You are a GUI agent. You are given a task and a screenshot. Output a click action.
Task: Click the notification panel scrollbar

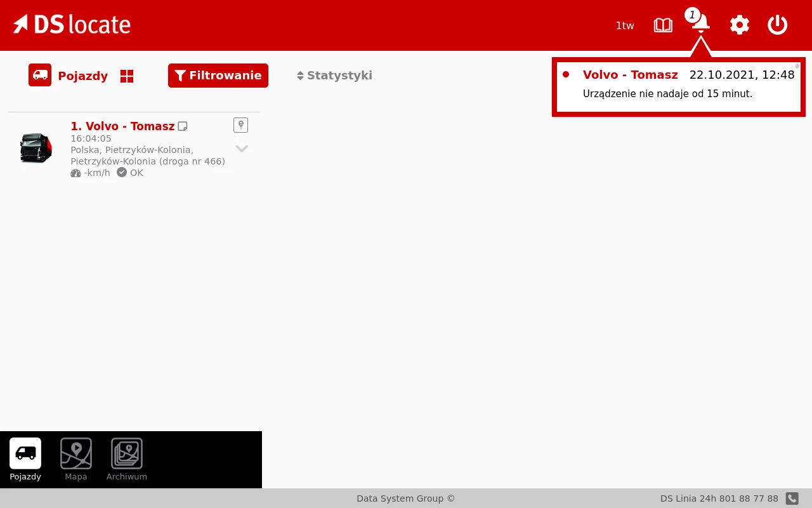coord(797,65)
